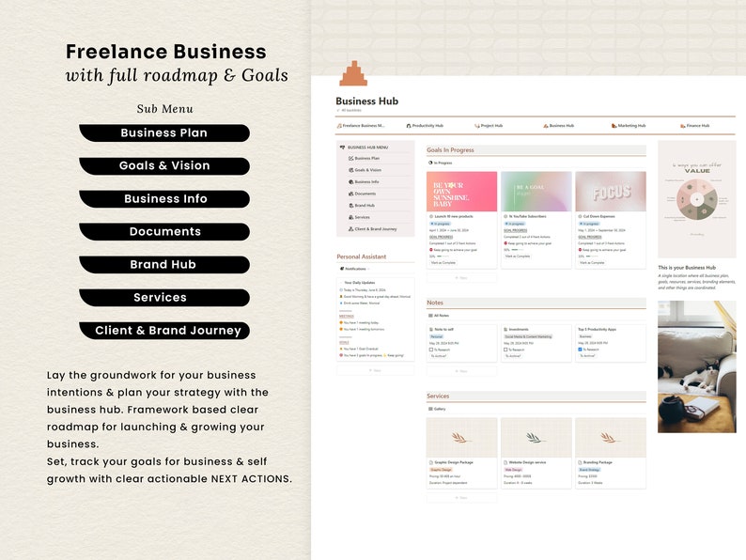Open Business Info in the hub menu
The width and height of the screenshot is (746, 560).
click(x=364, y=181)
